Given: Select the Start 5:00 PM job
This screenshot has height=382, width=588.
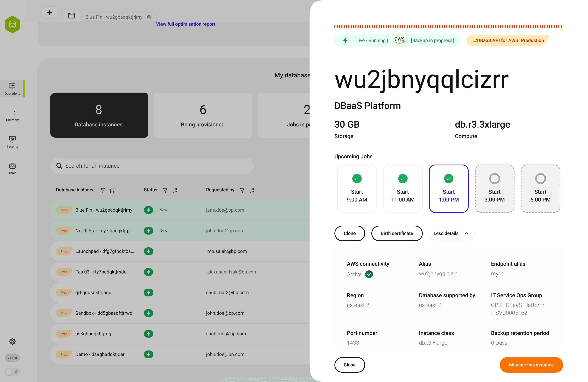Looking at the screenshot, I should click(x=540, y=188).
